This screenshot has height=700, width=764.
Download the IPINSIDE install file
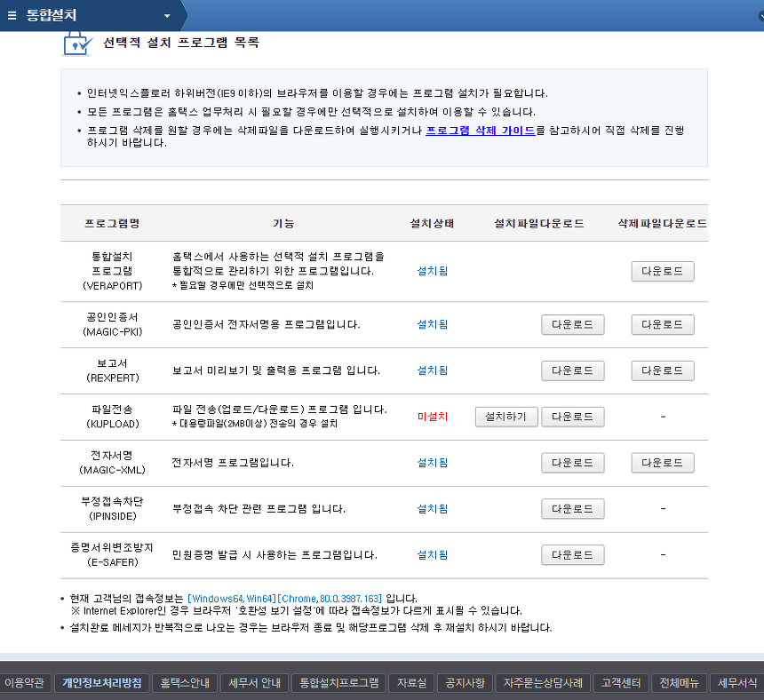click(572, 509)
